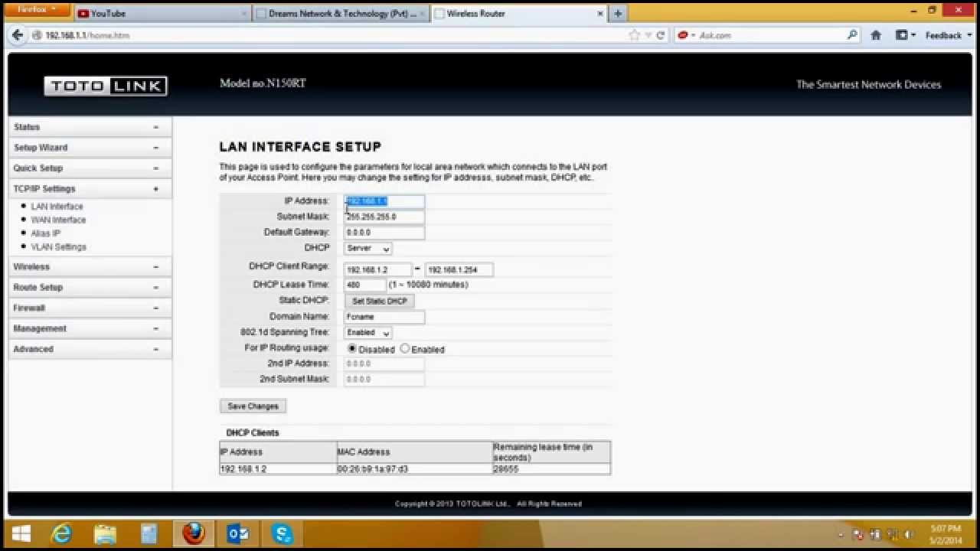980x551 pixels.
Task: Expand the Advanced section
Action: [x=90, y=349]
